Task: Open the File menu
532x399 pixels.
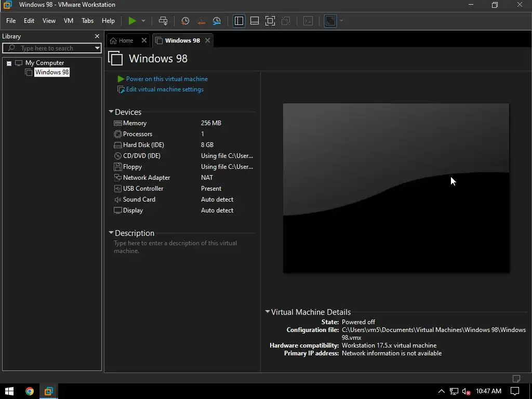Action: point(11,21)
